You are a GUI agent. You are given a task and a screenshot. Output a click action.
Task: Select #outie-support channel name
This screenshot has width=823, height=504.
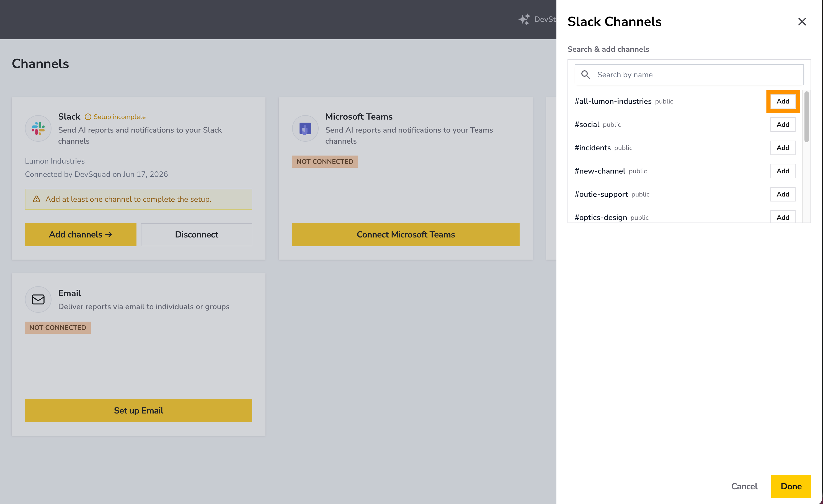click(x=601, y=194)
